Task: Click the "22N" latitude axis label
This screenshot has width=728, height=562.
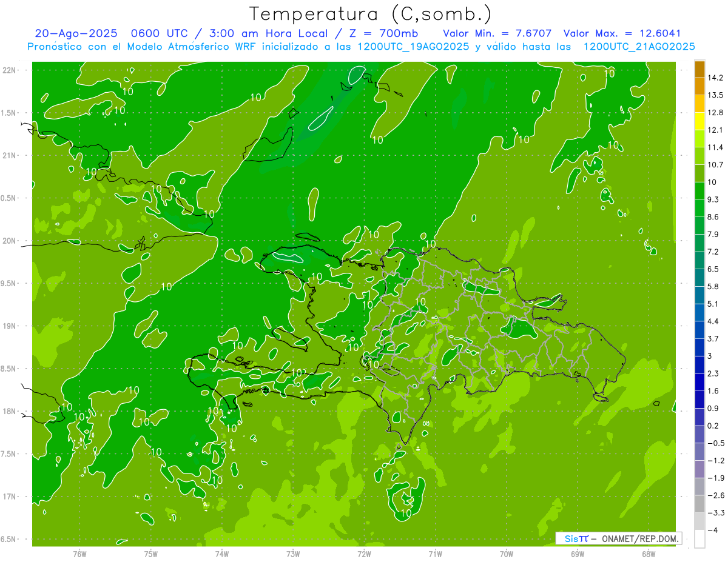Action: click(x=9, y=70)
